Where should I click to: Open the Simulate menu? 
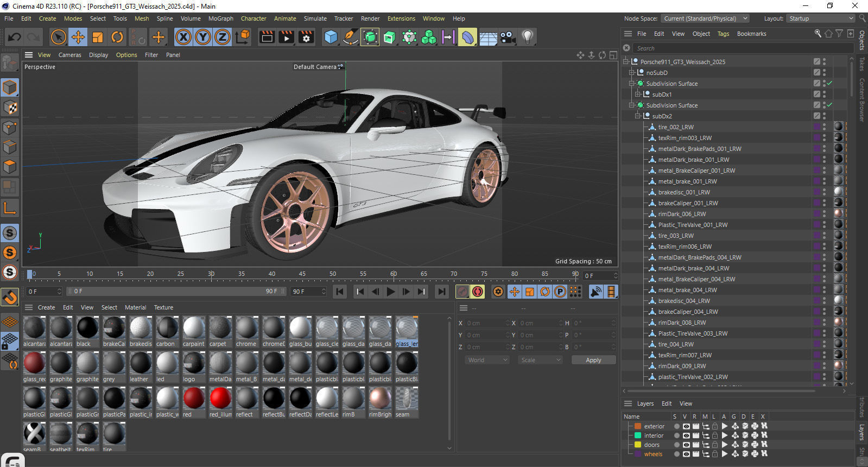[x=315, y=18]
